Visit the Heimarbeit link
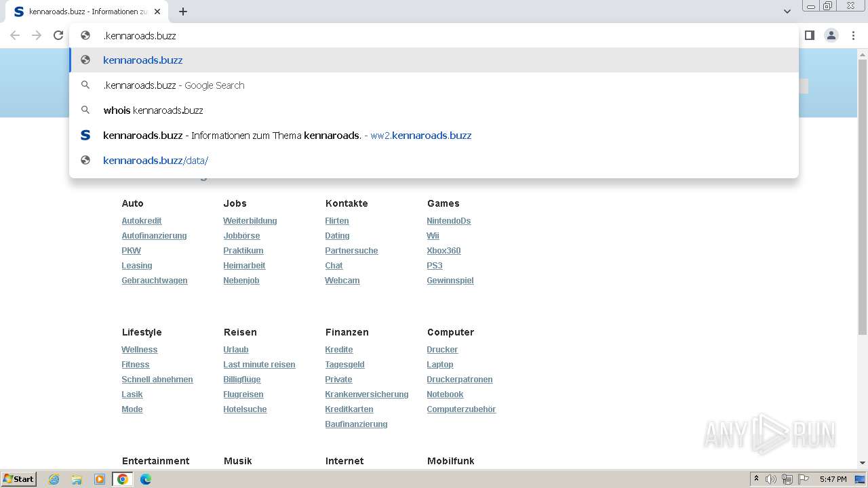 (x=244, y=266)
